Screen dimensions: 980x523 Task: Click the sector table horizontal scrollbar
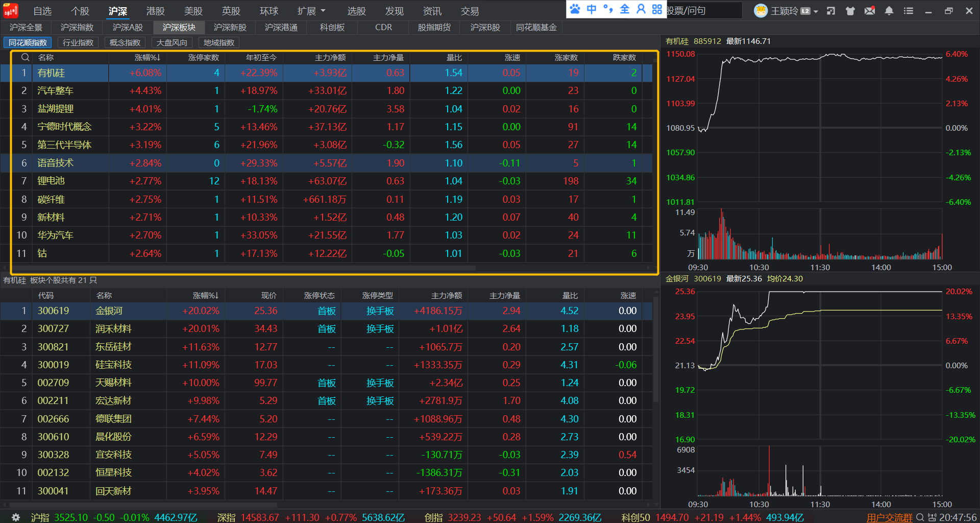pos(245,268)
